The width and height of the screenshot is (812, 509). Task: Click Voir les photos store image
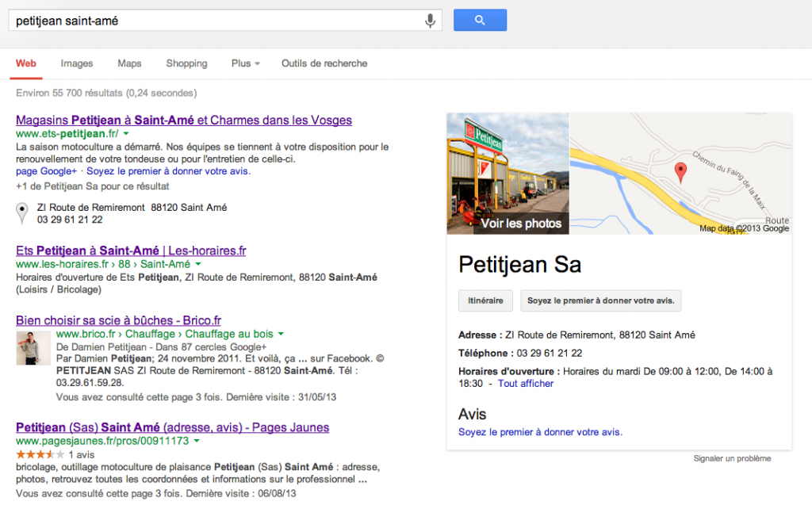tap(508, 174)
